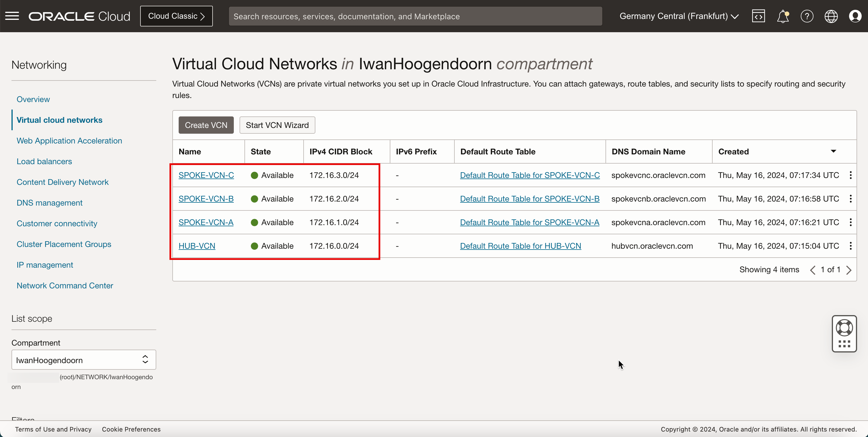The image size is (868, 437).
Task: Click the Cloud Classic toggle button
Action: click(x=176, y=16)
